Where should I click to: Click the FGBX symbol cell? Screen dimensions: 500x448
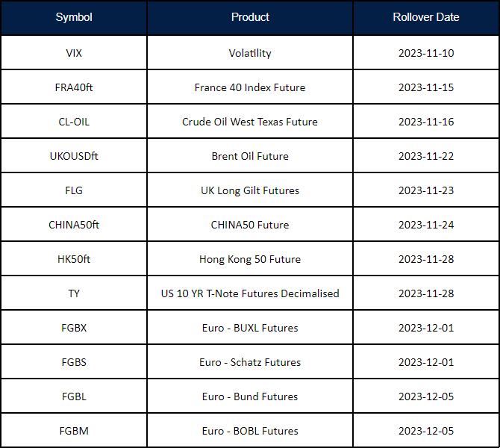coord(74,328)
